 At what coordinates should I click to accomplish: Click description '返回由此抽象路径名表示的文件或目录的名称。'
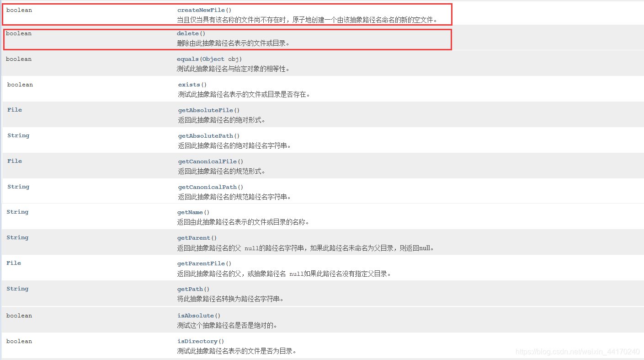[244, 222]
